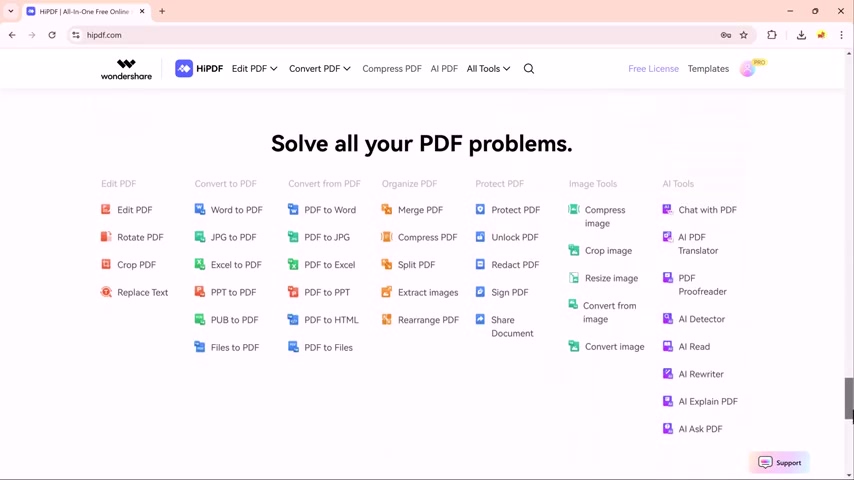Click the Replace Text icon

coord(106,292)
